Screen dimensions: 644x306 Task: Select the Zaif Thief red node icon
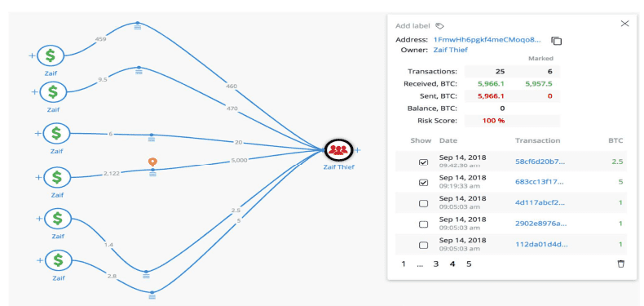click(338, 150)
